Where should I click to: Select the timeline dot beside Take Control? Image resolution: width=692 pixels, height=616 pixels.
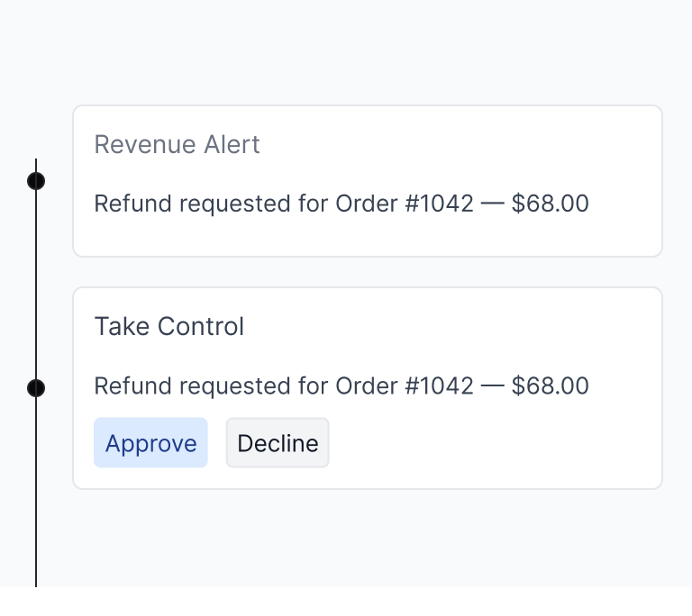[x=36, y=388]
